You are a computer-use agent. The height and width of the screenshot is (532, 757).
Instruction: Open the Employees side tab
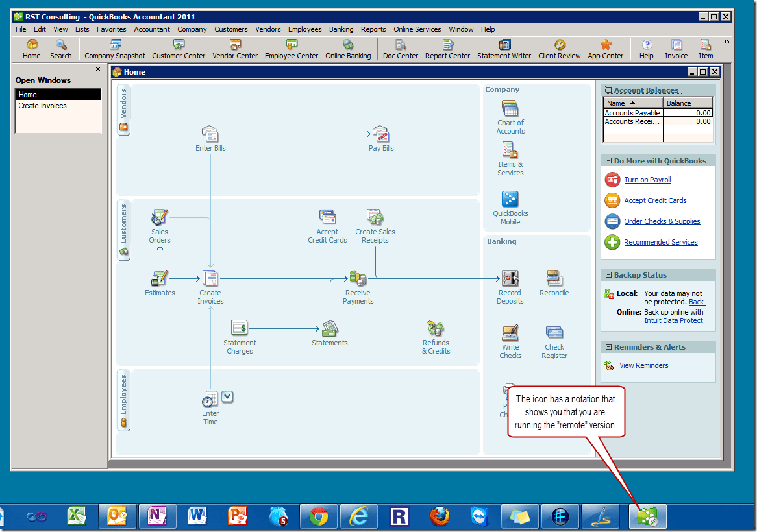pos(123,401)
